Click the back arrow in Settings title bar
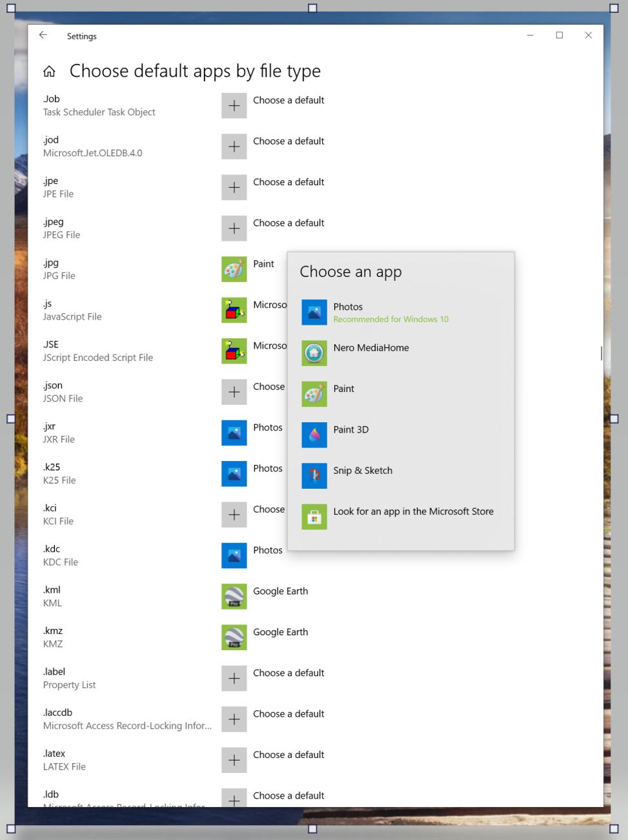 tap(43, 36)
